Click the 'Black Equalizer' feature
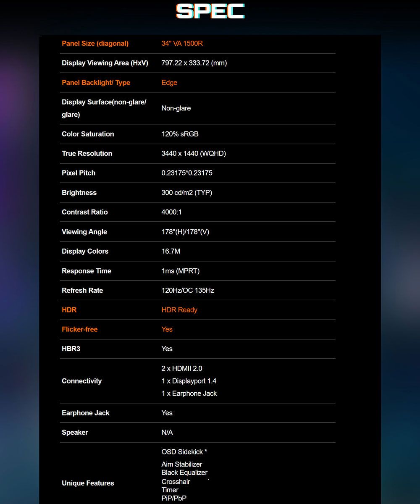The width and height of the screenshot is (420, 504). click(x=184, y=473)
